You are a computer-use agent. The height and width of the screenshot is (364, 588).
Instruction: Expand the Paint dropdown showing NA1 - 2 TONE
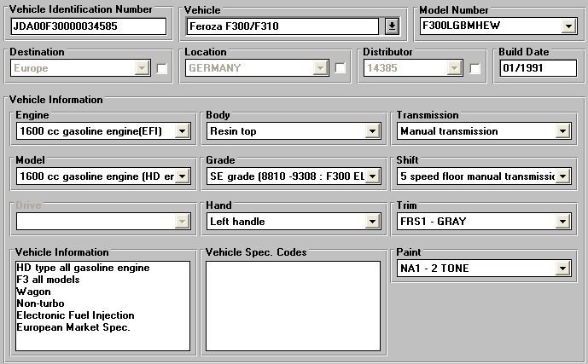(562, 269)
